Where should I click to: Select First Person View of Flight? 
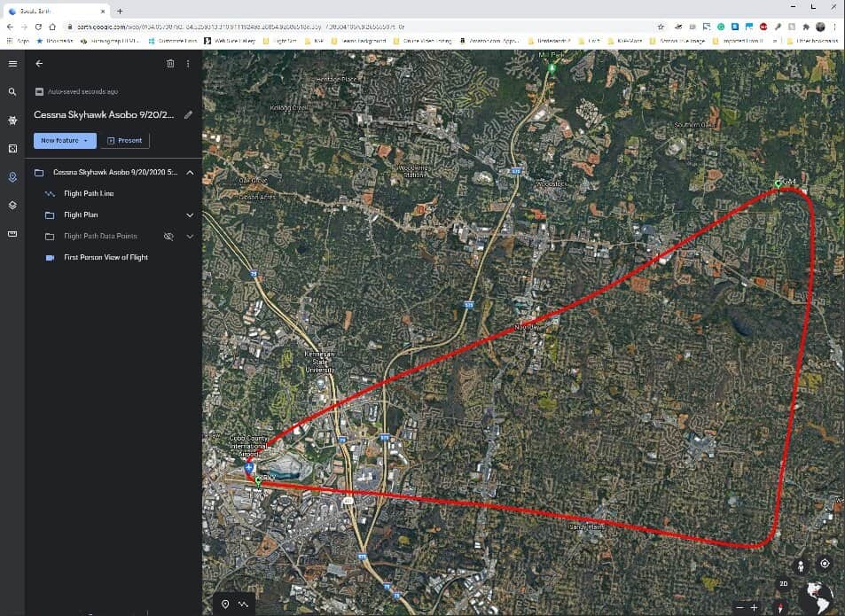click(106, 257)
